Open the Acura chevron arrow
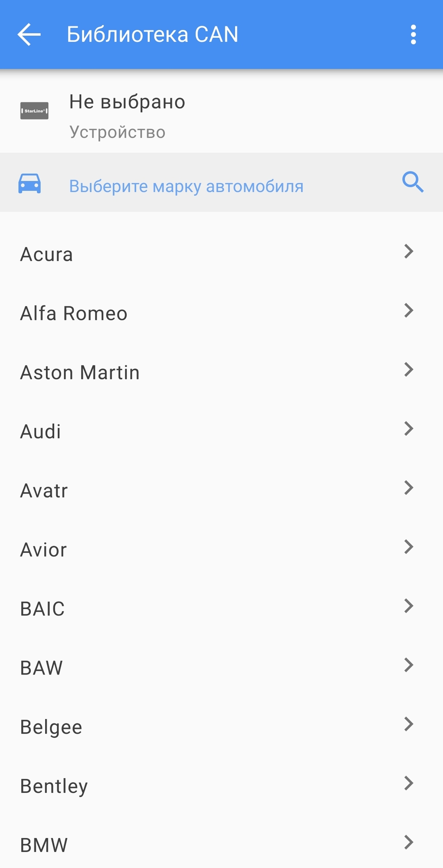443x868 pixels. [x=408, y=251]
